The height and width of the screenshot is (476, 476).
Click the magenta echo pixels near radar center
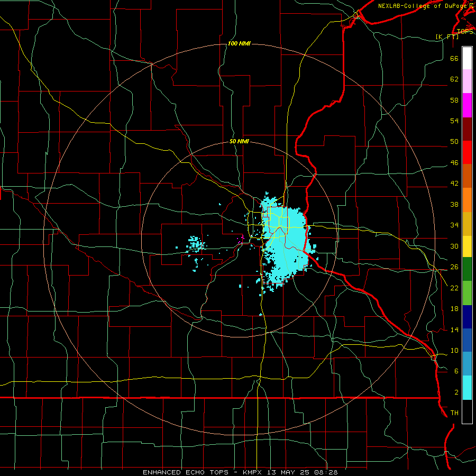(241, 239)
